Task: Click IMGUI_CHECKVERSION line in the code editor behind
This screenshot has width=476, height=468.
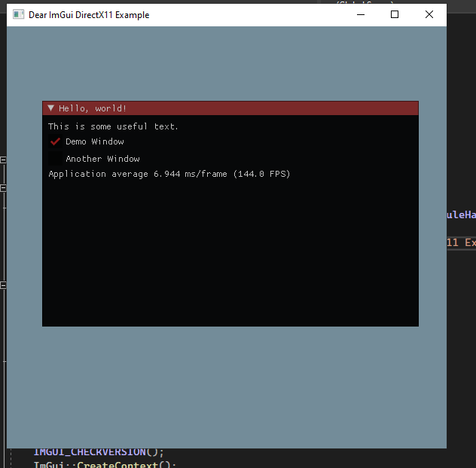Action: (x=99, y=452)
